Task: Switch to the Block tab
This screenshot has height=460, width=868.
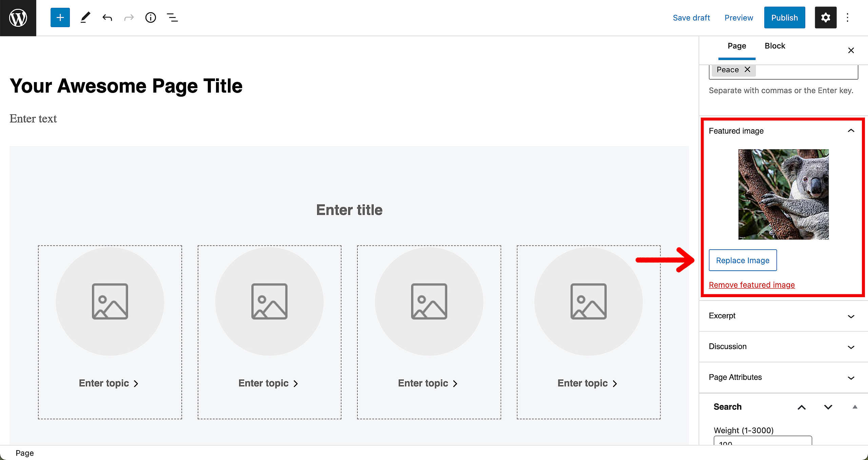Action: 775,46
